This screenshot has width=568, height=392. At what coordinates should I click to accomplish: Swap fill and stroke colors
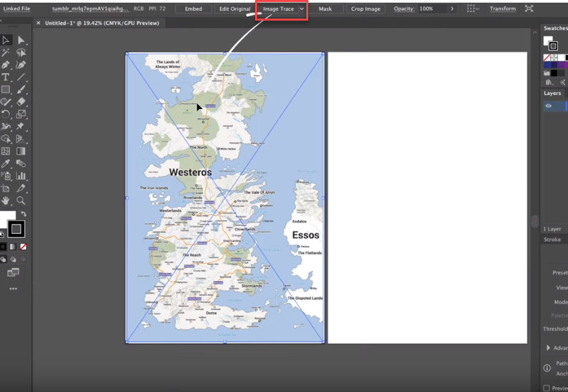click(x=23, y=214)
